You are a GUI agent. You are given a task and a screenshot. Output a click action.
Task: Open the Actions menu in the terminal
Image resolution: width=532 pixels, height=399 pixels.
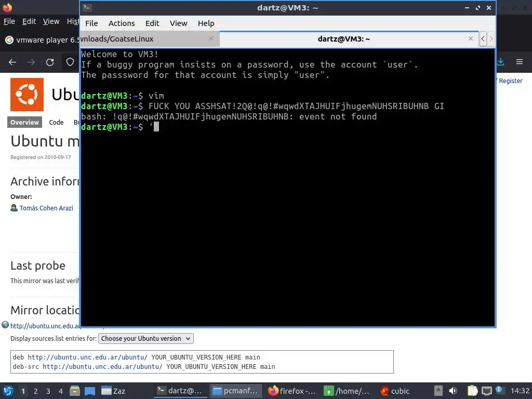point(122,23)
